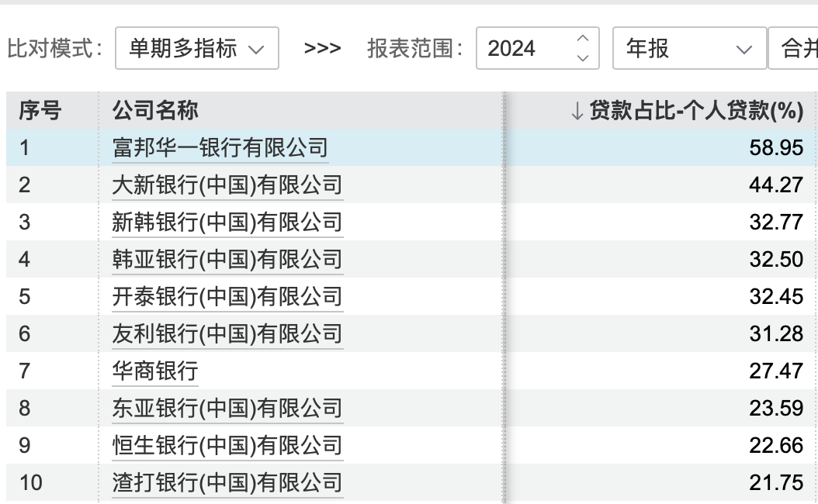Open 韩亚银行(中国)有限公司 link
Image resolution: width=818 pixels, height=504 pixels.
227,260
